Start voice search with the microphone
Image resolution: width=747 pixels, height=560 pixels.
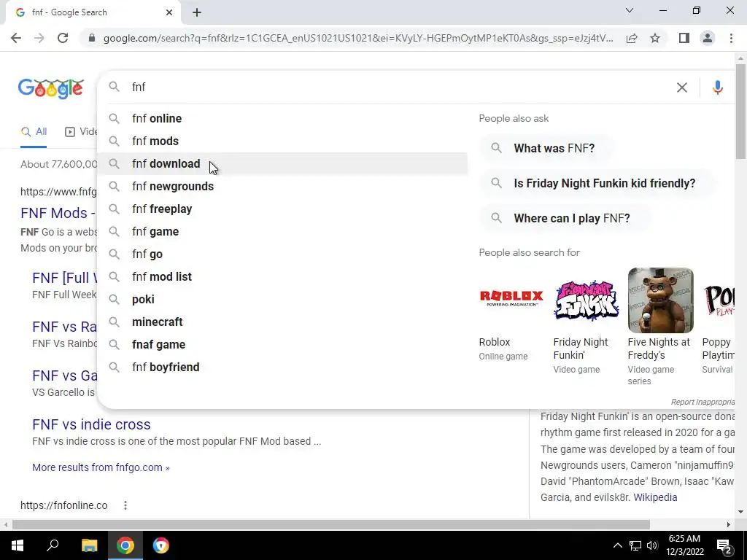(718, 87)
